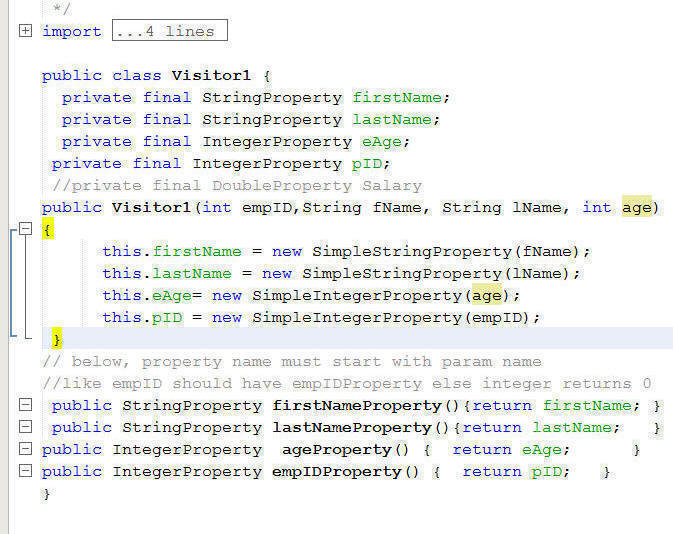Screen dimensions: 673x534
Task: Click "return eAge;" statement
Action: 511,449
